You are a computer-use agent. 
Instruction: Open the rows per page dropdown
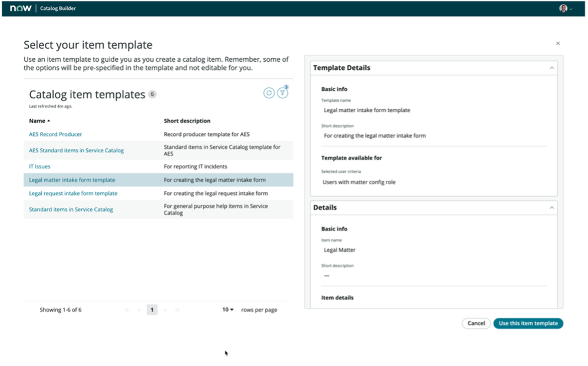tap(227, 310)
